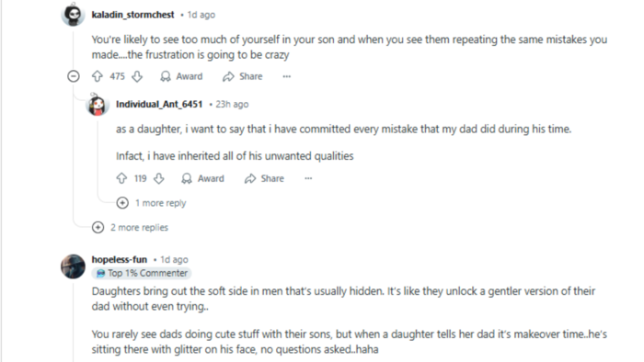Image resolution: width=644 pixels, height=362 pixels.
Task: Collapse kaladin_stormchest's comment thread
Action: (74, 76)
